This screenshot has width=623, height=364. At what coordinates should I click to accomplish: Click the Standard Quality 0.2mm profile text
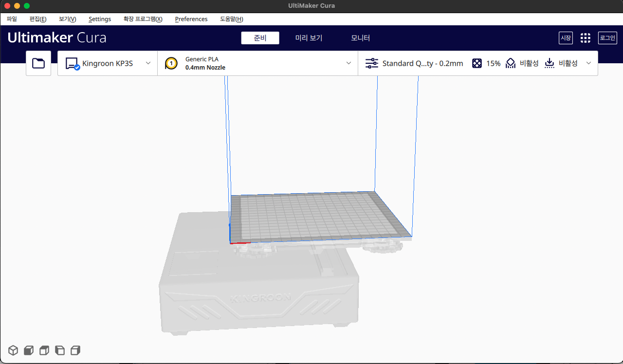pos(423,63)
